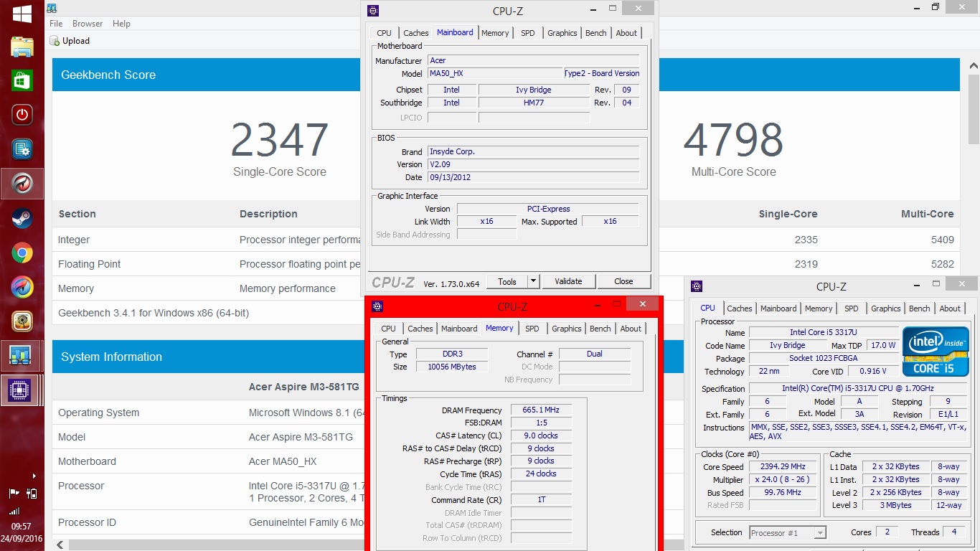
Task: Click the 665.1 MHz DRAM Frequency value
Action: click(541, 410)
